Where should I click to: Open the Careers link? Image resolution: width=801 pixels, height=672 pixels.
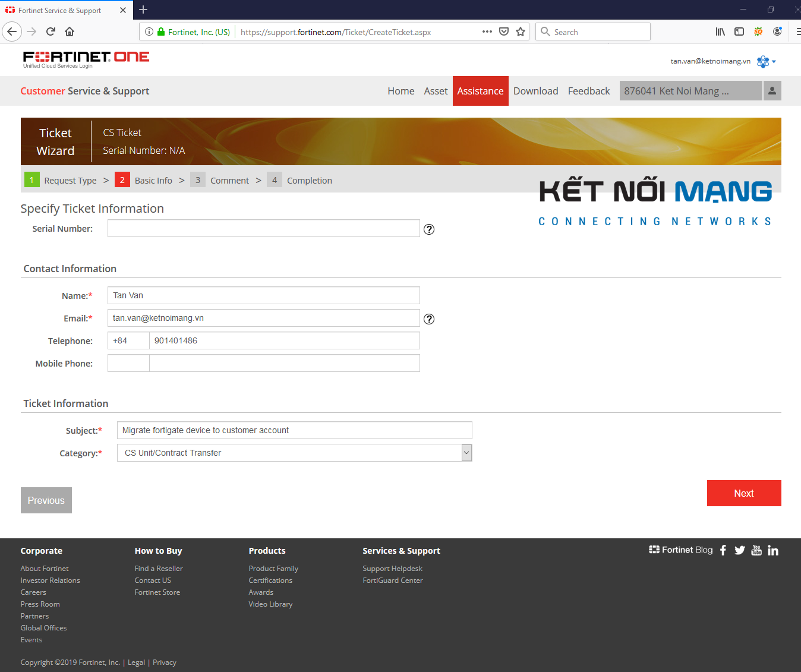click(33, 592)
